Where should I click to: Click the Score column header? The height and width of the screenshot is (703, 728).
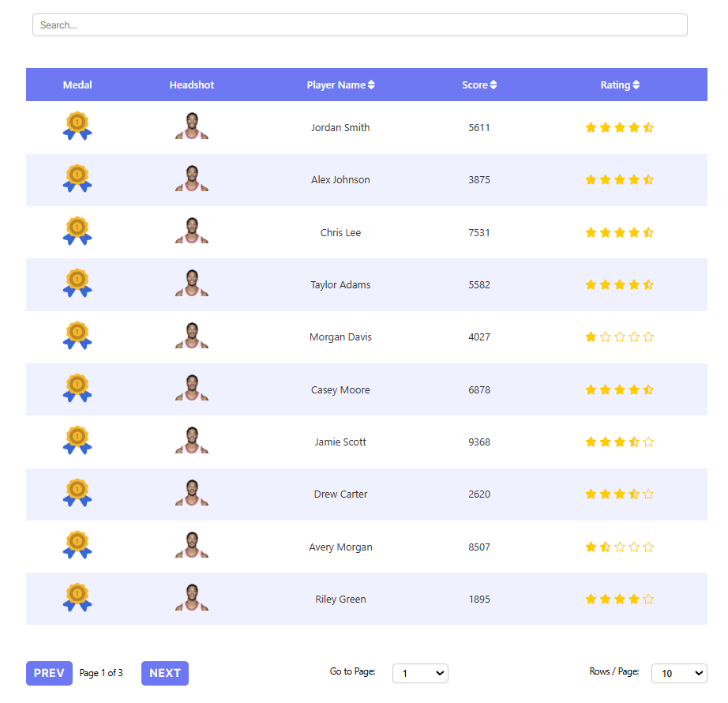(479, 85)
